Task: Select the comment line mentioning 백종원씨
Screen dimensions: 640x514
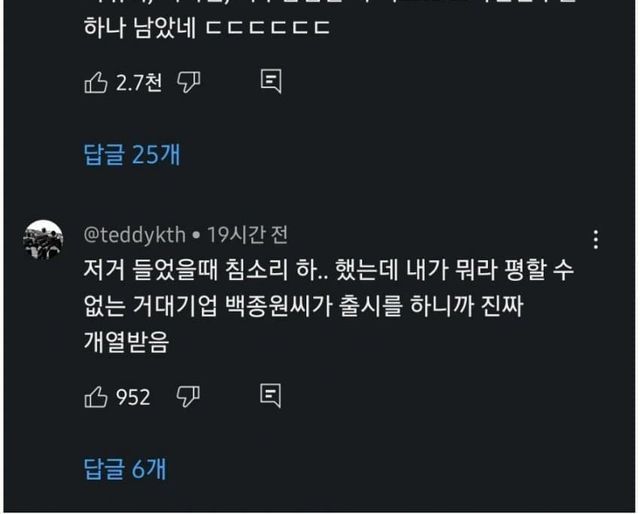Action: [303, 306]
